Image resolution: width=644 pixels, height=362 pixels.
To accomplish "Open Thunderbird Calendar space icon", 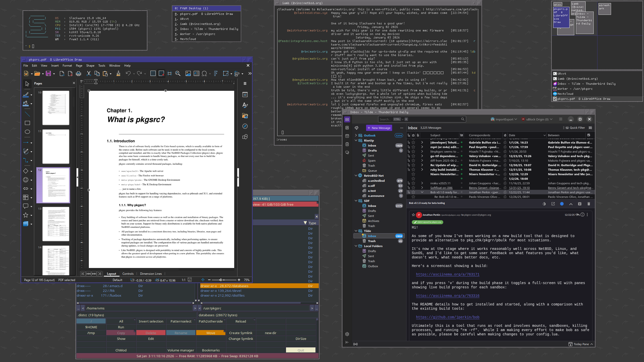I will (x=347, y=136).
